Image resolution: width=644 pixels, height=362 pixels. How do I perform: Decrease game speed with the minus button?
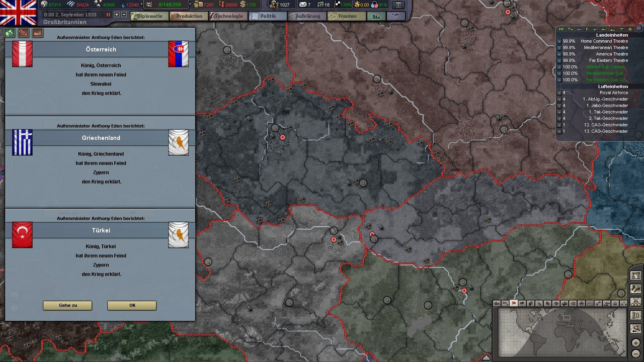(124, 15)
